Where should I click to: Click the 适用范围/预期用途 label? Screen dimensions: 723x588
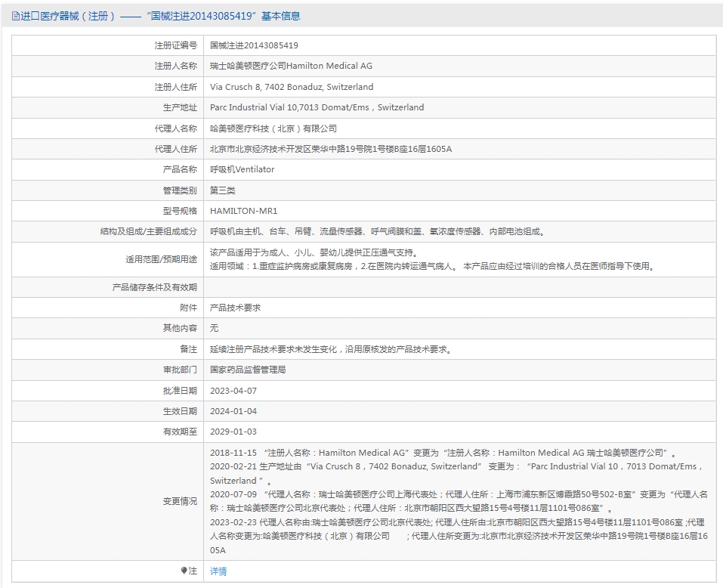(x=162, y=259)
